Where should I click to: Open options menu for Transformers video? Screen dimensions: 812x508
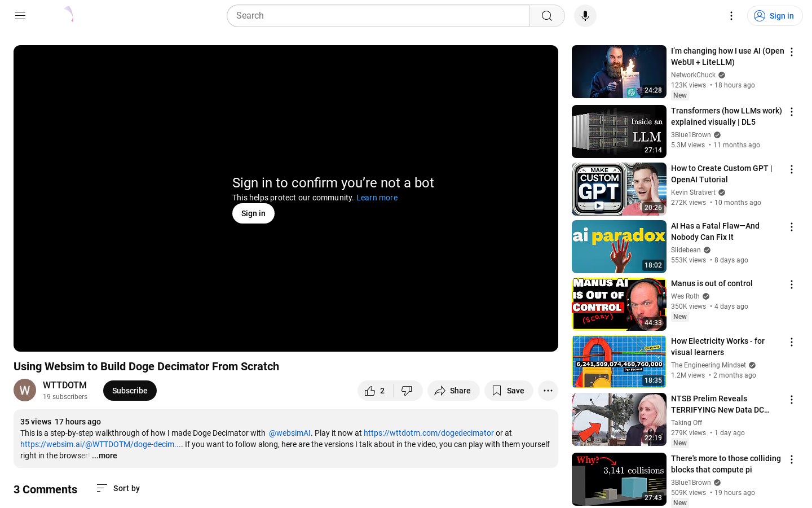792,112
